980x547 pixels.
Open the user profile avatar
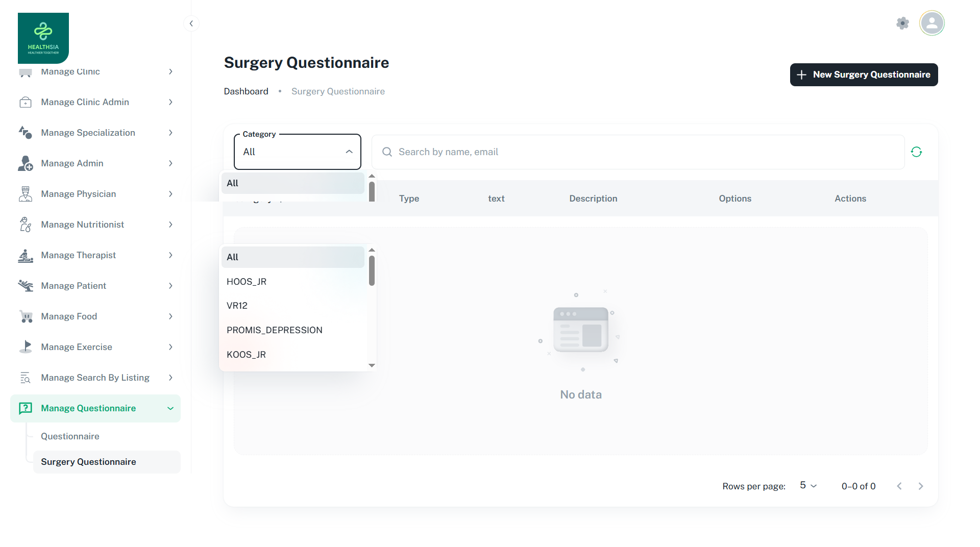click(932, 23)
